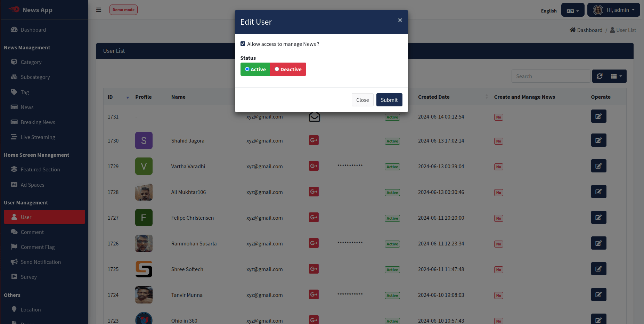Select the Deactive status radio button
644x324 pixels.
[277, 69]
